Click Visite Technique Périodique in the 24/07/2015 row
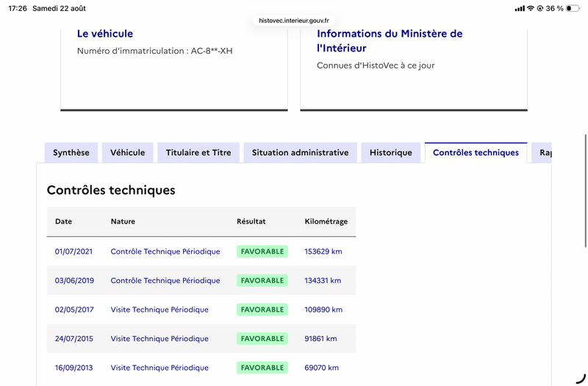The height and width of the screenshot is (386, 588). (159, 338)
